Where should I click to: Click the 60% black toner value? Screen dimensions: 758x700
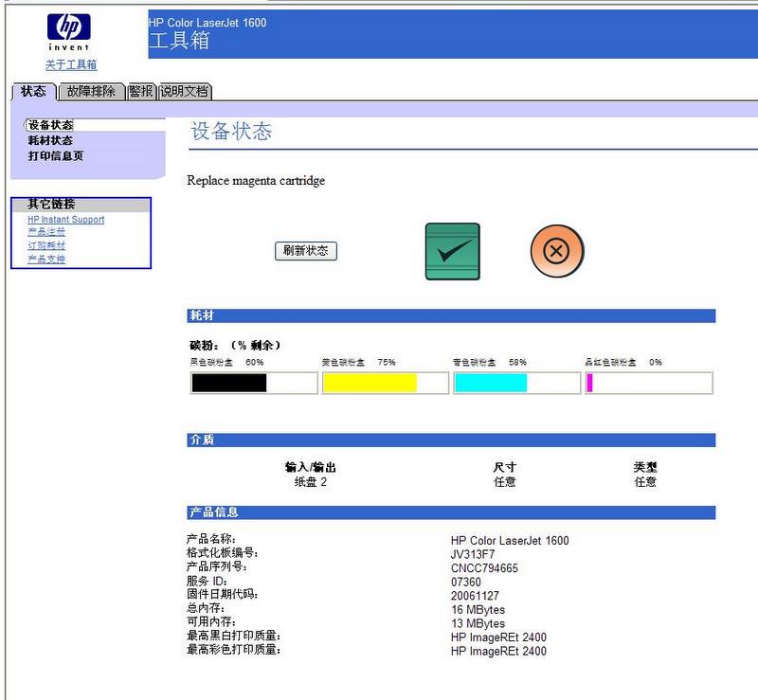(255, 362)
